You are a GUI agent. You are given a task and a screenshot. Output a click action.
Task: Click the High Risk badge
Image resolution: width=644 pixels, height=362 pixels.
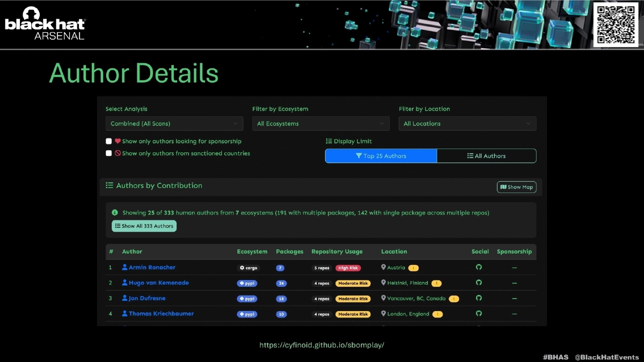pos(348,268)
